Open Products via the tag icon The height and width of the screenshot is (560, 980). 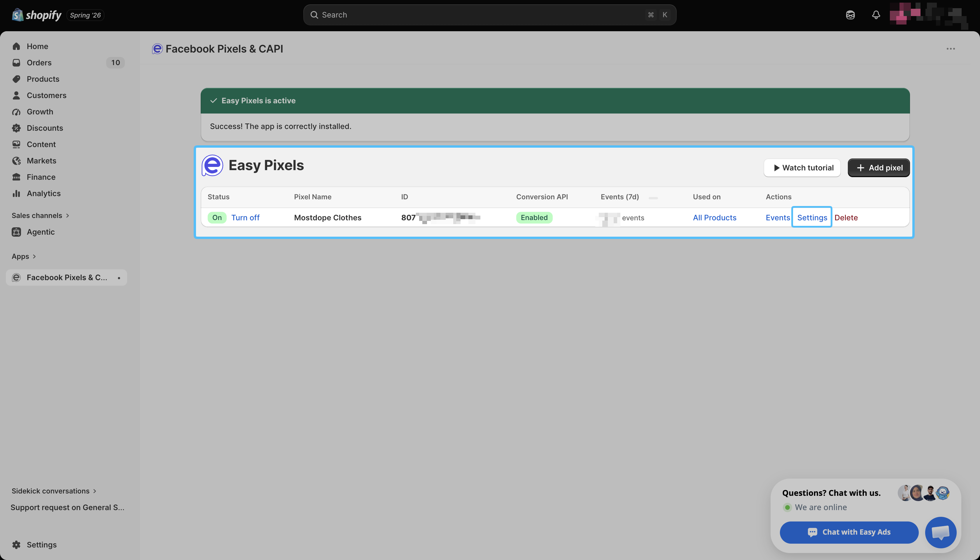tap(16, 79)
